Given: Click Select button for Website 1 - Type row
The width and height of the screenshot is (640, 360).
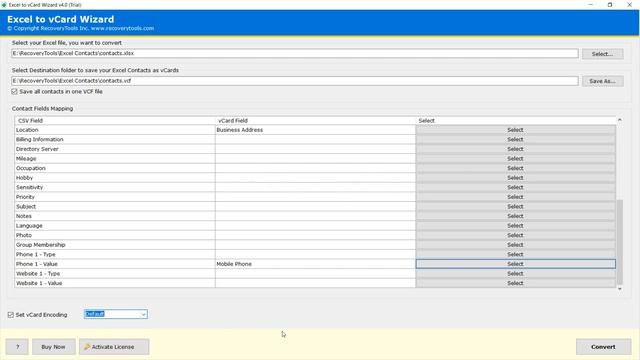Looking at the screenshot, I should (x=516, y=274).
